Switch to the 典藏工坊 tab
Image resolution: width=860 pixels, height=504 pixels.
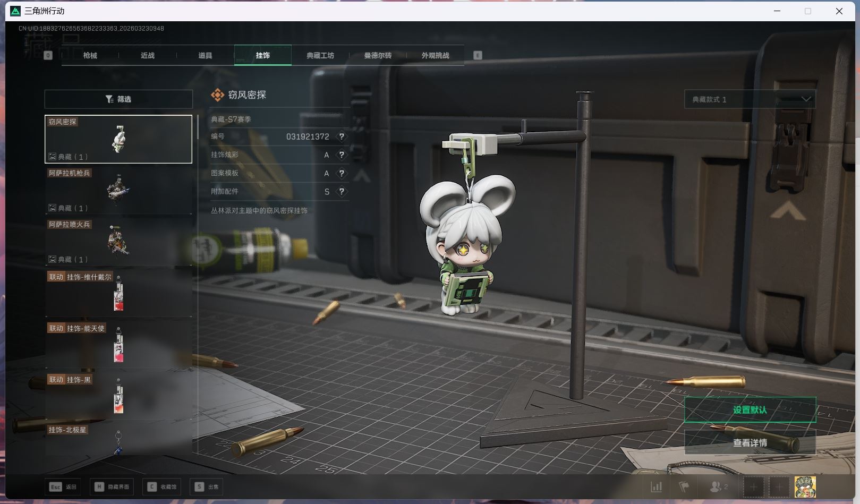pos(320,55)
